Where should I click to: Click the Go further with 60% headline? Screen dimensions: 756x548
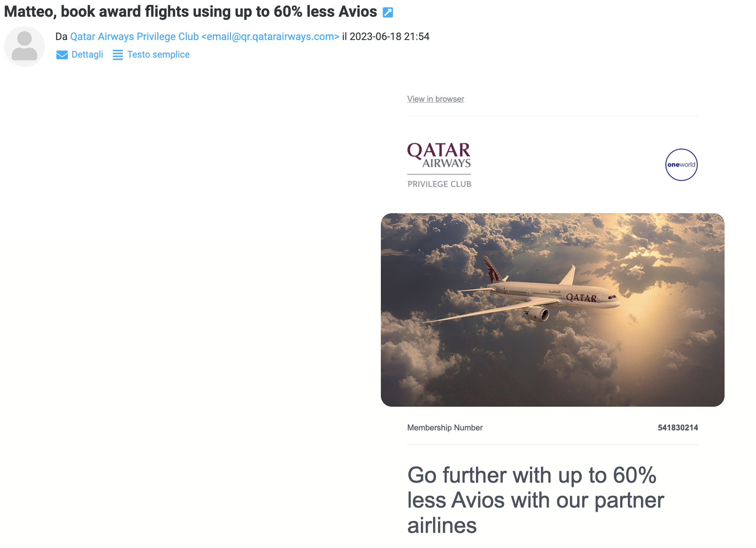pyautogui.click(x=536, y=500)
